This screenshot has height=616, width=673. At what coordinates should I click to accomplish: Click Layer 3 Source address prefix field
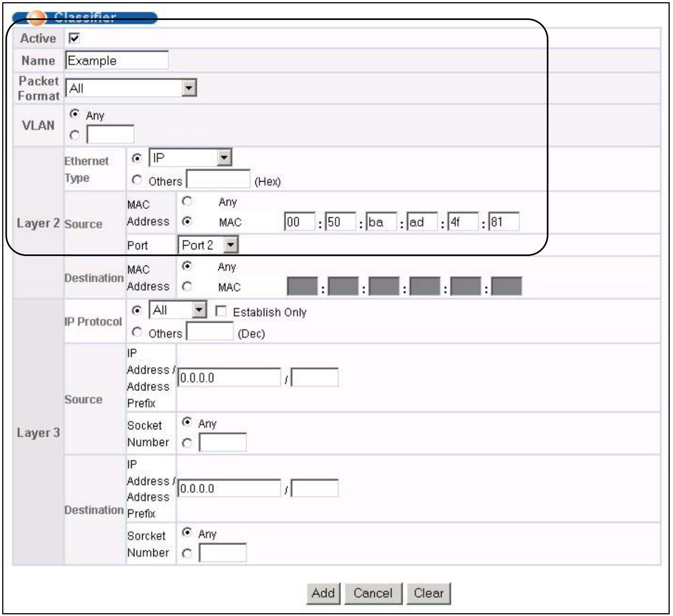[315, 377]
